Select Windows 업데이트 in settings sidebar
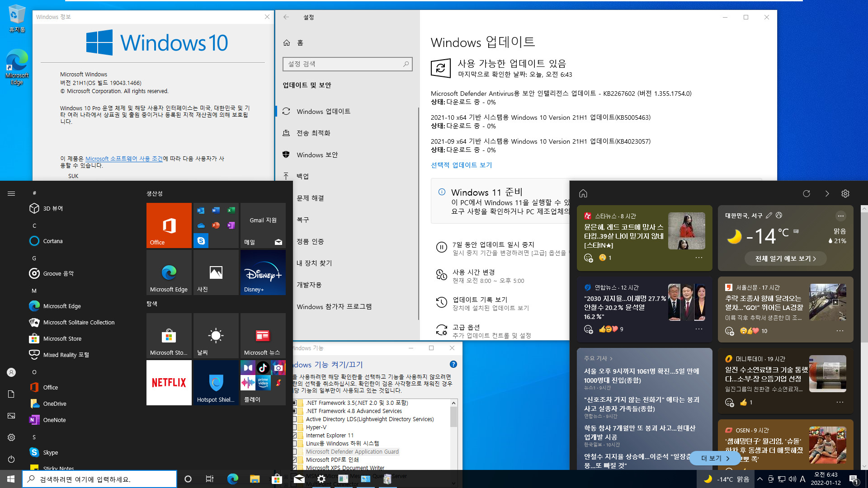The width and height of the screenshot is (868, 488). 347,111
